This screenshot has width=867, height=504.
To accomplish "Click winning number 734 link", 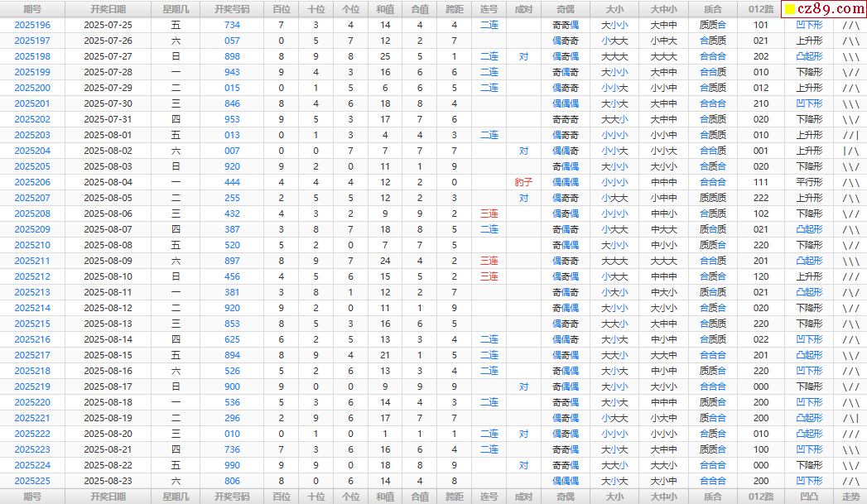I will [232, 25].
